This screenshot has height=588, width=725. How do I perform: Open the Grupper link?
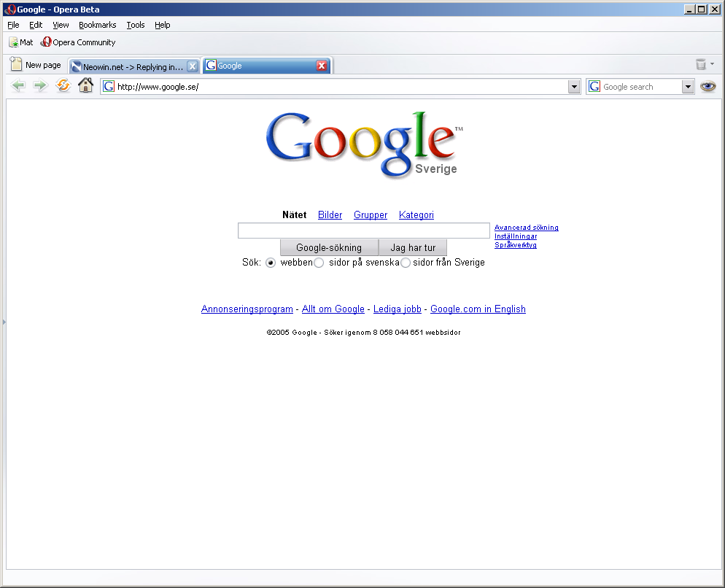(x=371, y=214)
